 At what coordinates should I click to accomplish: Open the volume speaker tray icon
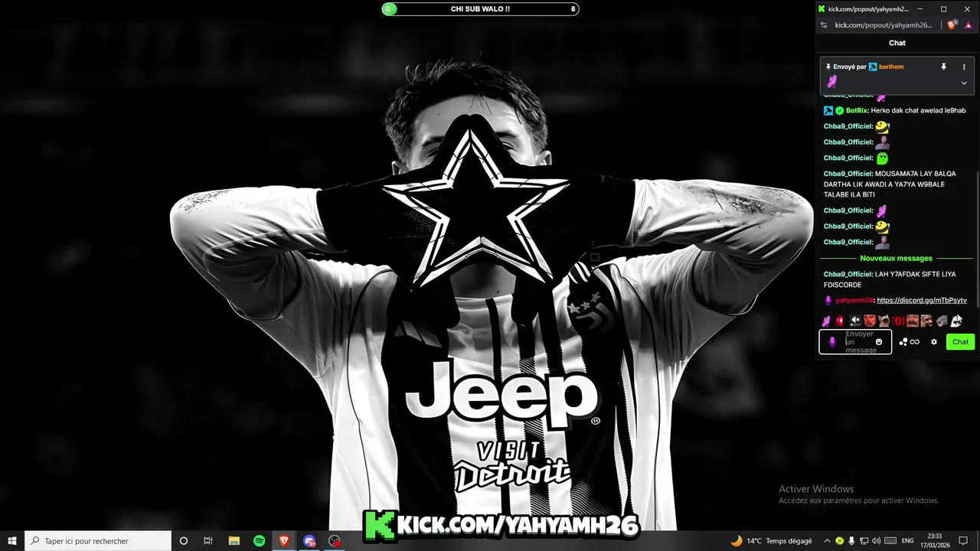877,541
